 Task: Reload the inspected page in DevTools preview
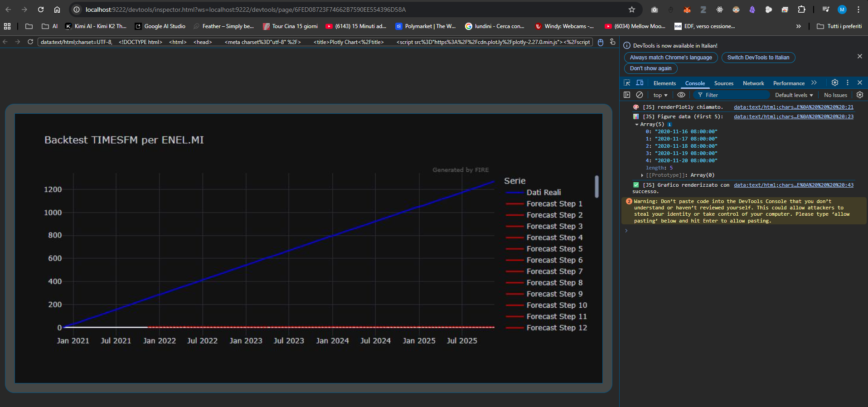point(30,42)
